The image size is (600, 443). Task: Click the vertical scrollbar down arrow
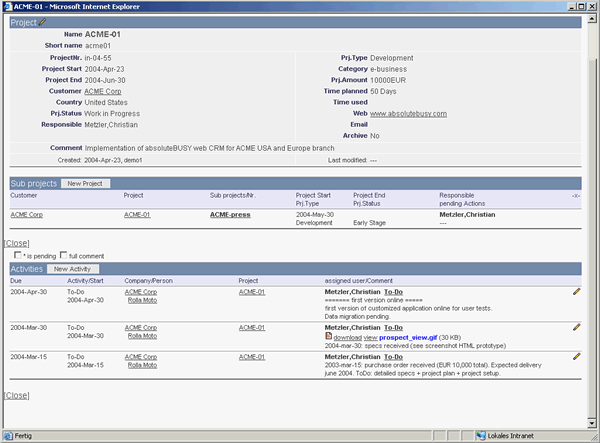coord(591,421)
